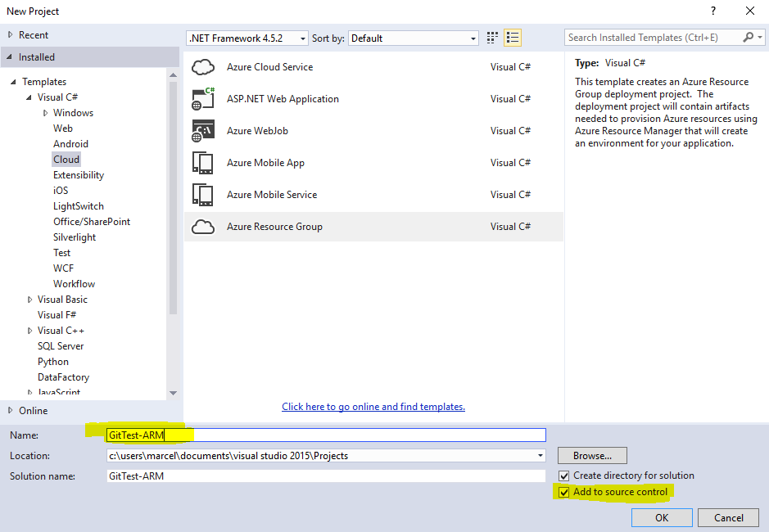Select Web under Visual C# templates
The width and height of the screenshot is (769, 532).
(x=63, y=128)
